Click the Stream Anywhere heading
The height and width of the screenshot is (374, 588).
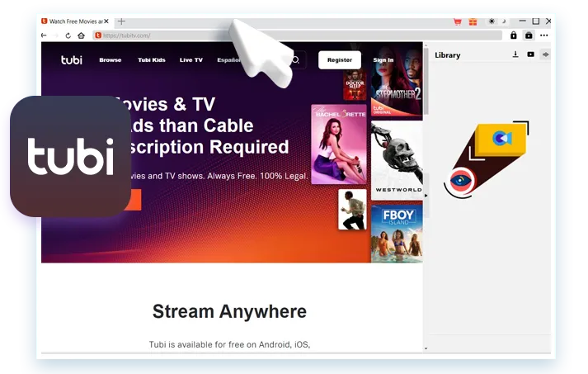[229, 311]
